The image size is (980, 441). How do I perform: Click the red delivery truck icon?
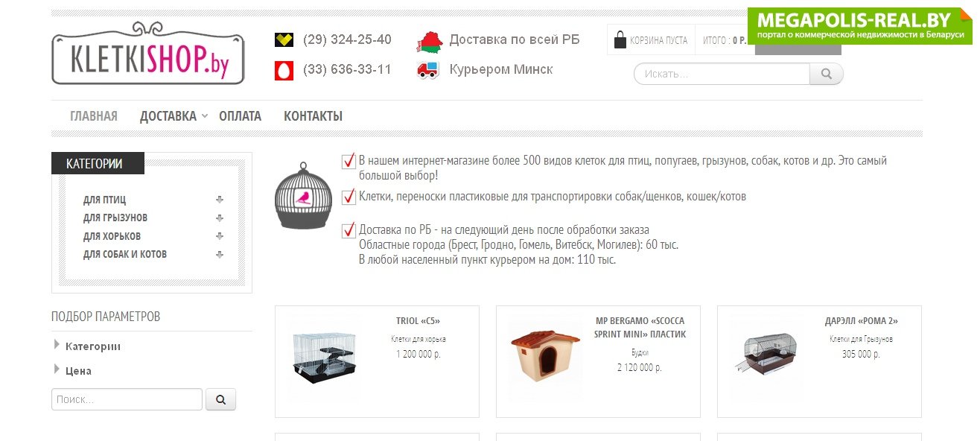point(427,70)
